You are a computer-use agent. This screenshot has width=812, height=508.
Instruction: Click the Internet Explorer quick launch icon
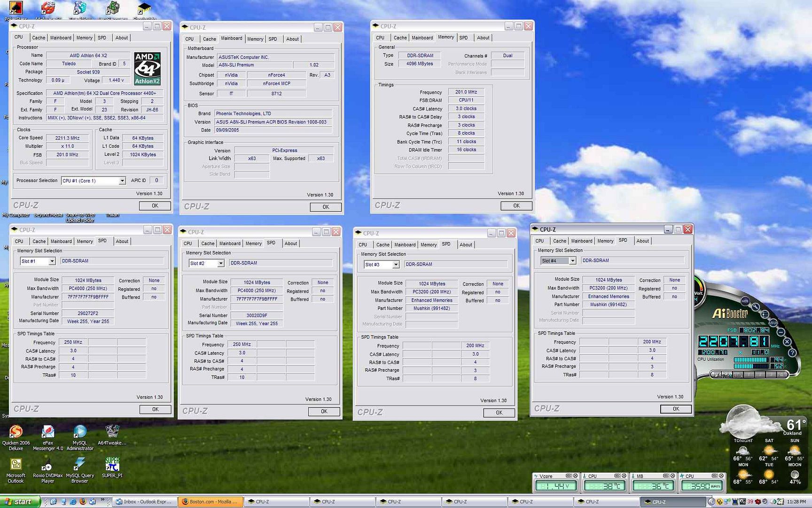point(73,501)
